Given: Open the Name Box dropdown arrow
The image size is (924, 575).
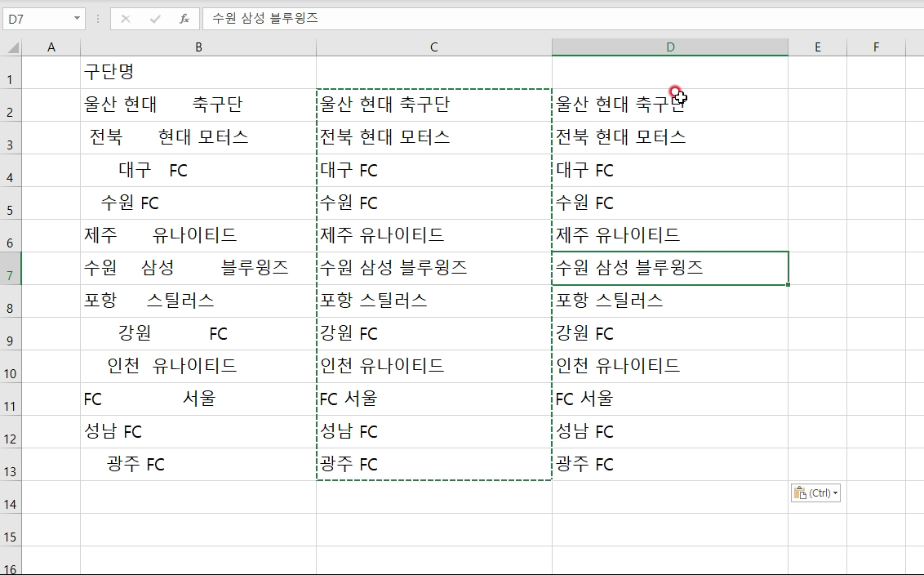Looking at the screenshot, I should [77, 19].
